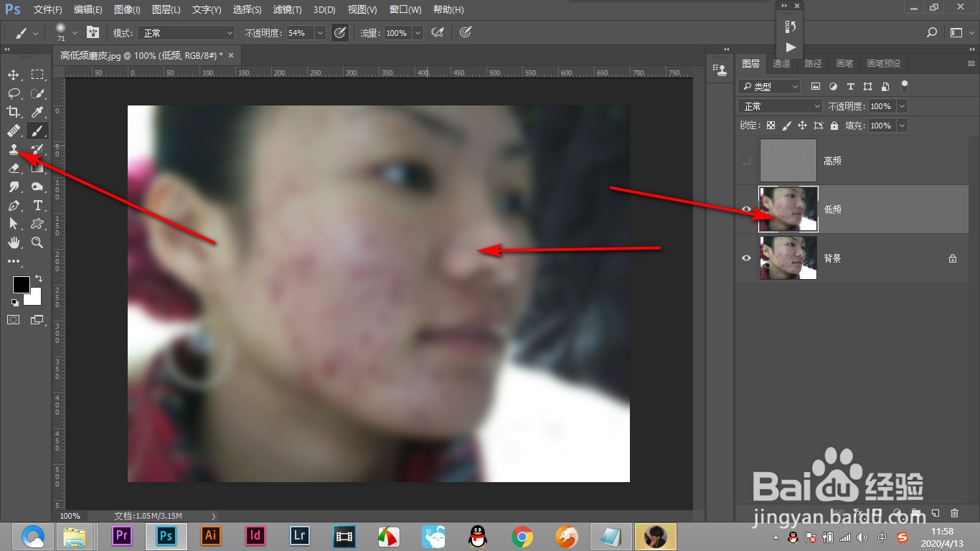Activate the Zoom tool
The height and width of the screenshot is (551, 980).
[x=37, y=242]
